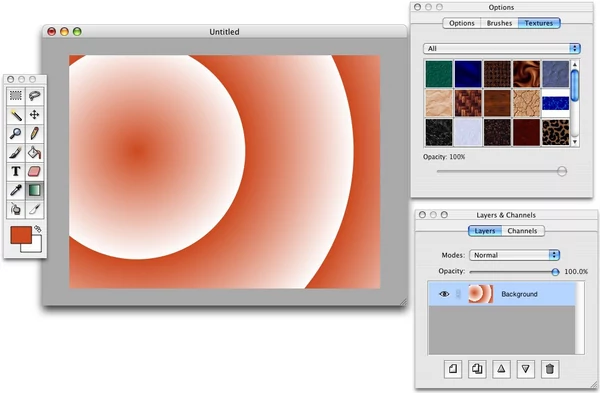The image size is (600, 393).
Task: Select the pink Eraser tool
Action: [34, 171]
